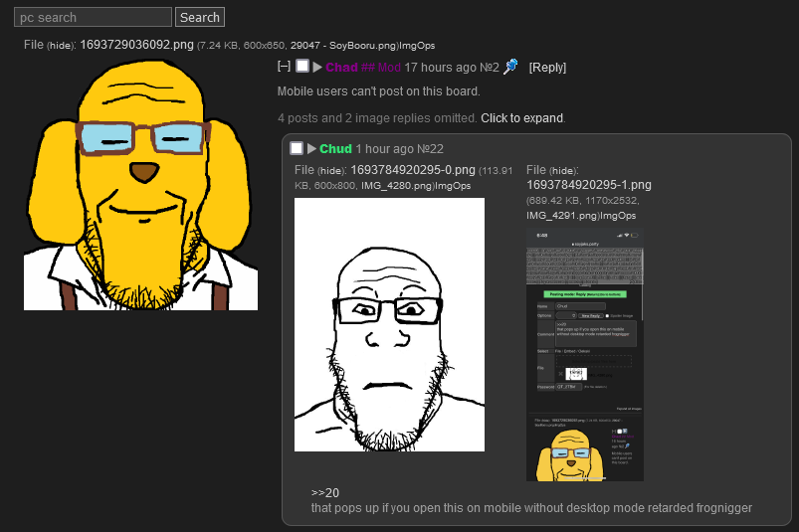Open the 1693729036092.png file link

(136, 45)
